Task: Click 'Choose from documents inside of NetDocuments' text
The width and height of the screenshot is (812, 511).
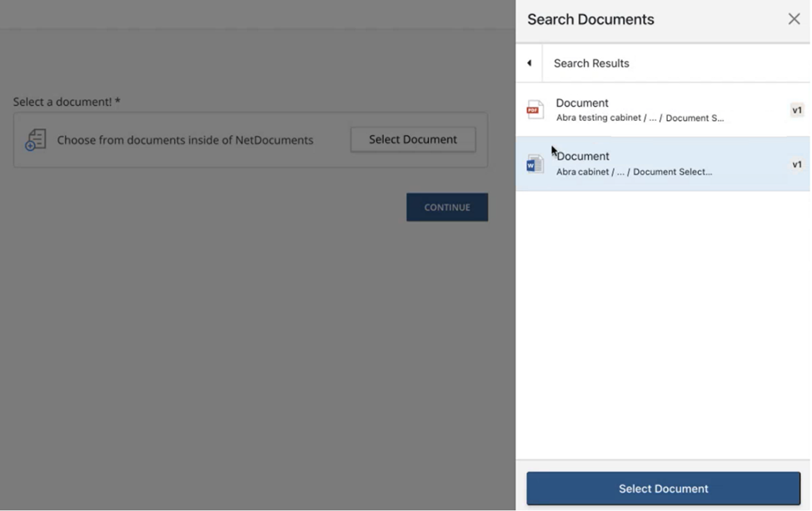Action: [x=185, y=140]
